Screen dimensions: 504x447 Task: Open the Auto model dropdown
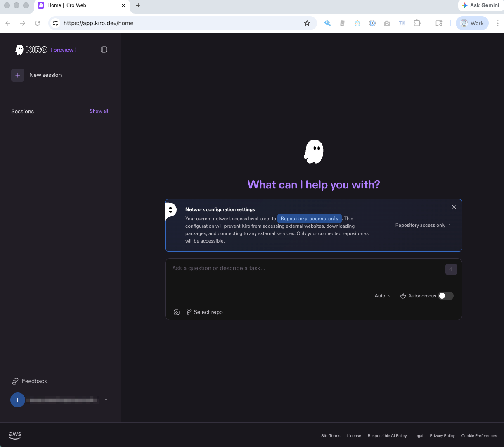click(383, 296)
